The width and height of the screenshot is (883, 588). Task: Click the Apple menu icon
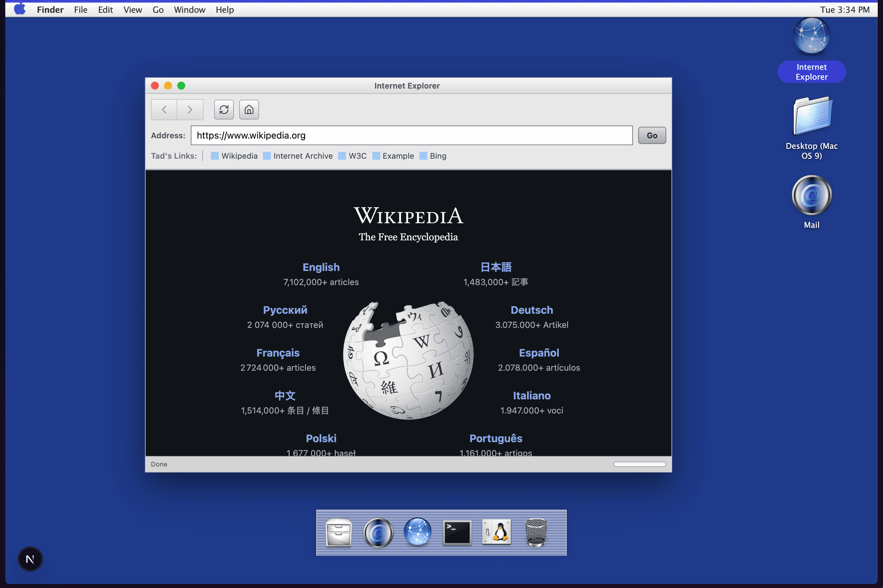19,9
